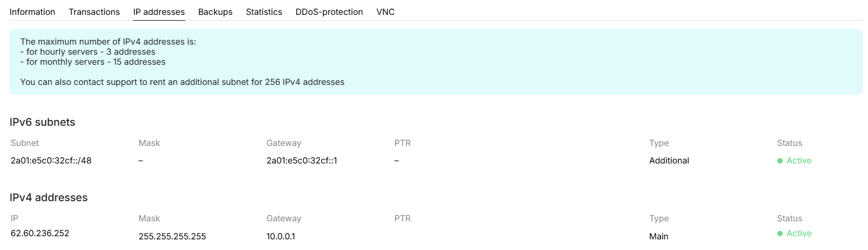Viewport: 868px width, 250px height.
Task: Switch to the DDoS-protection tab
Action: coord(329,12)
